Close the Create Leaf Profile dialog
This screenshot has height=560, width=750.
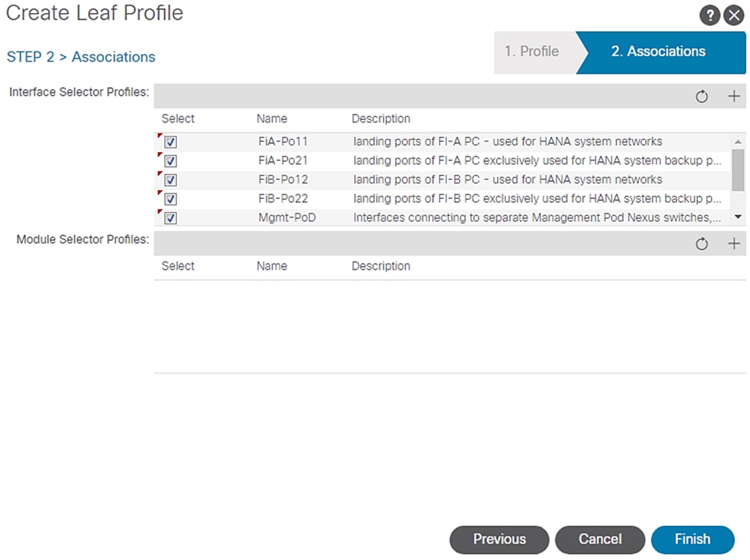point(733,15)
